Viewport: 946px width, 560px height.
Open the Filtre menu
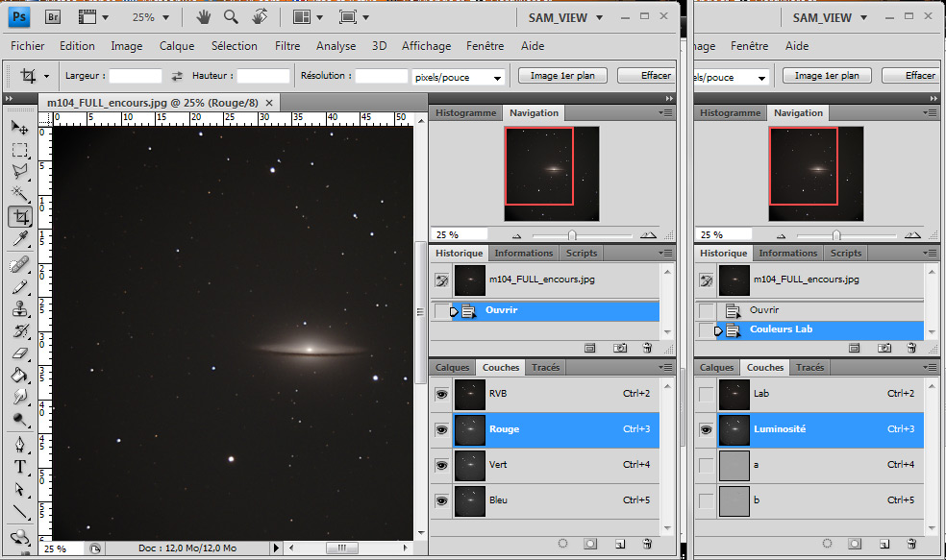pyautogui.click(x=287, y=46)
